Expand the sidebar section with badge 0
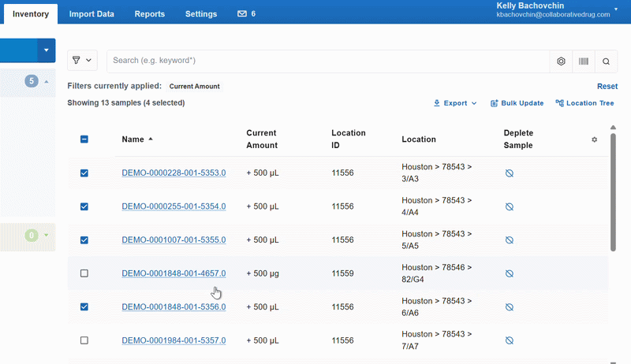The width and height of the screenshot is (631, 364). 47,235
